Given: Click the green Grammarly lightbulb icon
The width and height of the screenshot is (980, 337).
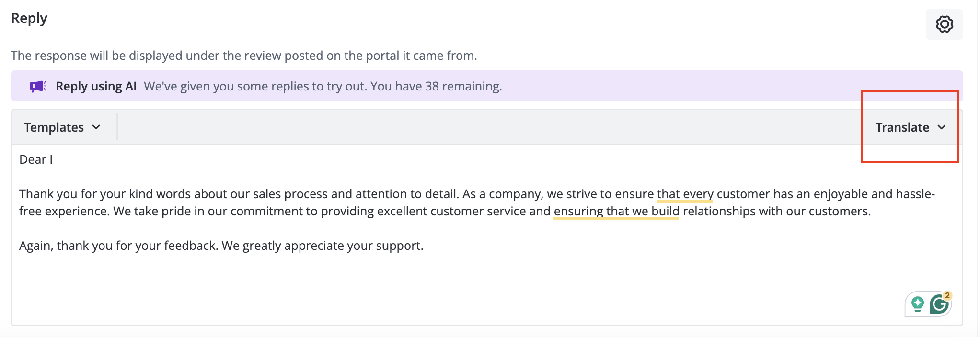Looking at the screenshot, I should 917,304.
